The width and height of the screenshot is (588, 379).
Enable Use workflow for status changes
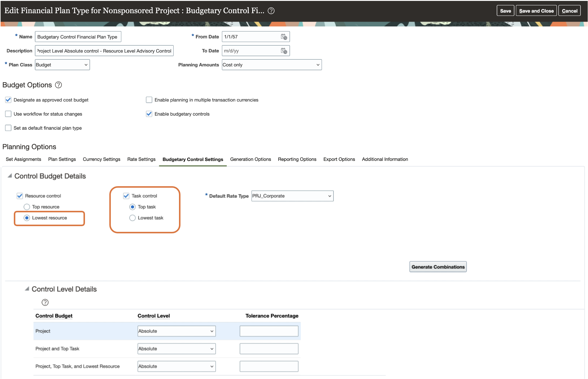pos(8,114)
